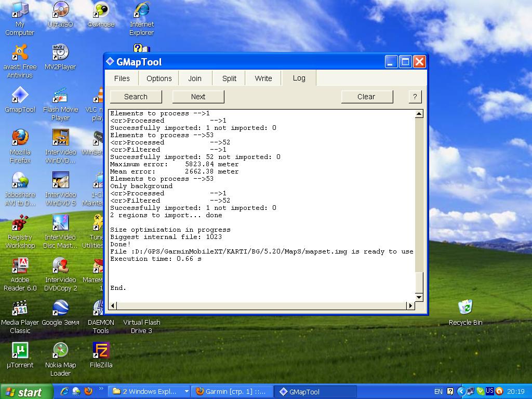The height and width of the screenshot is (399, 532).
Task: Click the question mark help button
Action: [415, 97]
